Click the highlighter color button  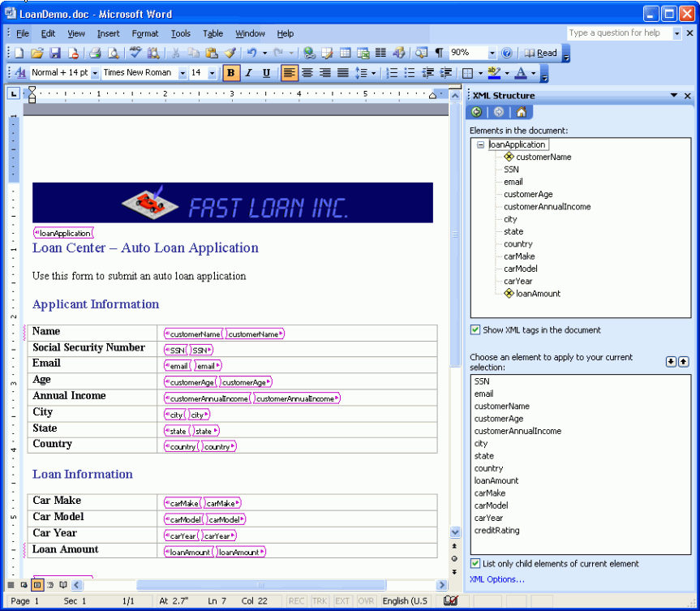pos(494,73)
